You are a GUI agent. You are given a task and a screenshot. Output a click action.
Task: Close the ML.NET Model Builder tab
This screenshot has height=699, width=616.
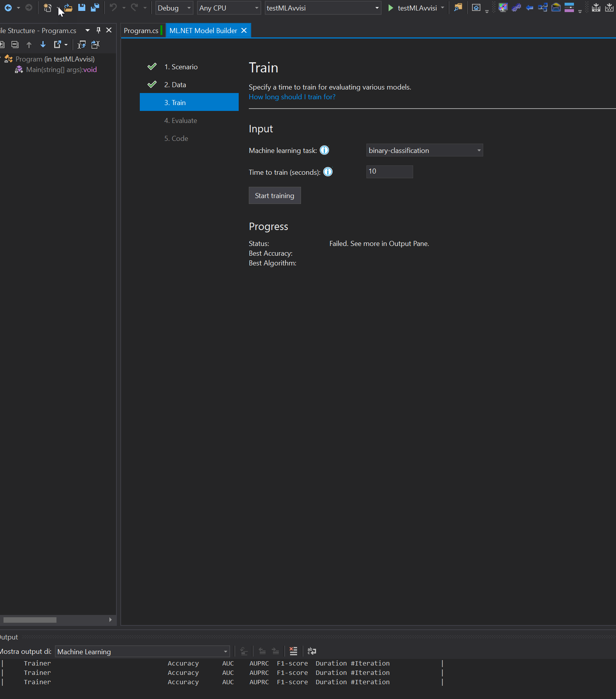244,30
